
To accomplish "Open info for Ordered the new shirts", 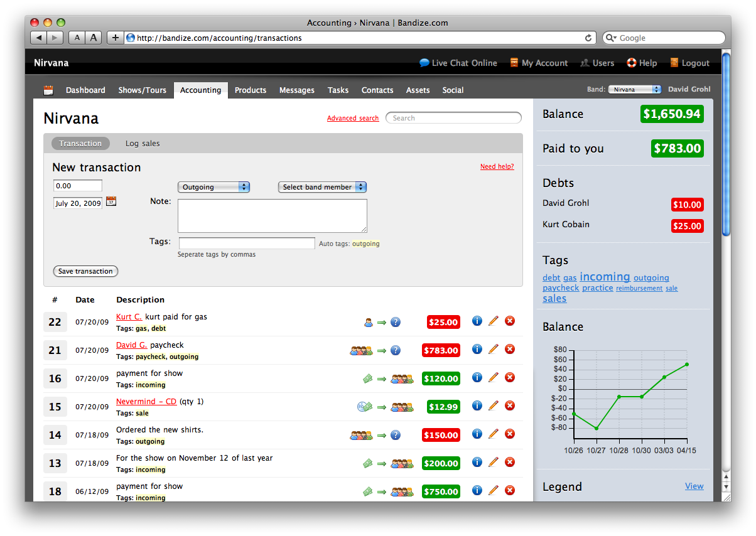I will (x=477, y=434).
